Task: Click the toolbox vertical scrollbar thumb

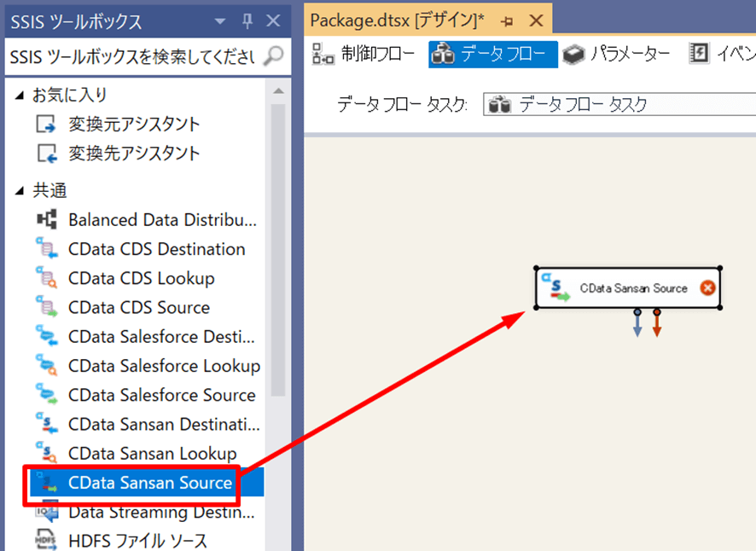Action: coord(278,250)
